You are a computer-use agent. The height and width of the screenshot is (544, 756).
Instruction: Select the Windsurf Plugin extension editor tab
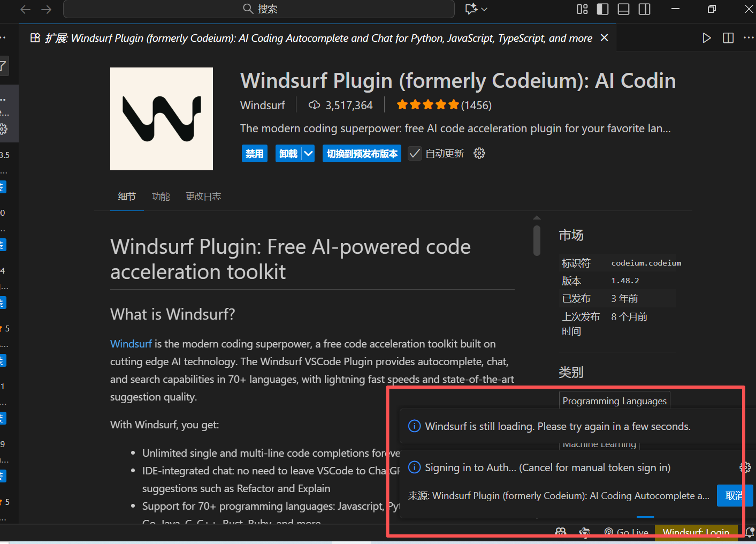tap(318, 38)
